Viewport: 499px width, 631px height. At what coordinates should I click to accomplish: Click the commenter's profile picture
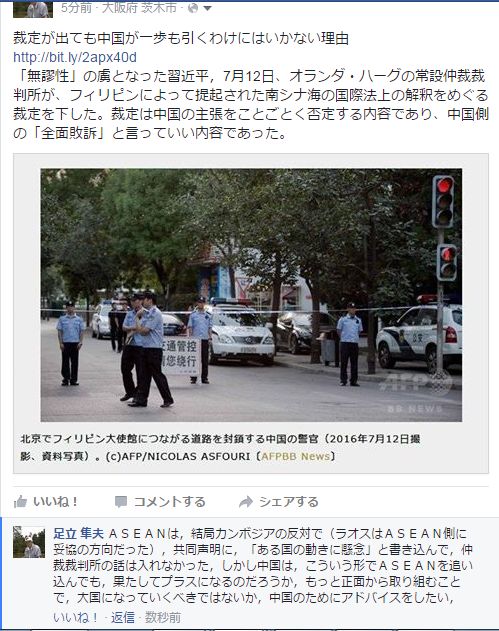[29, 542]
